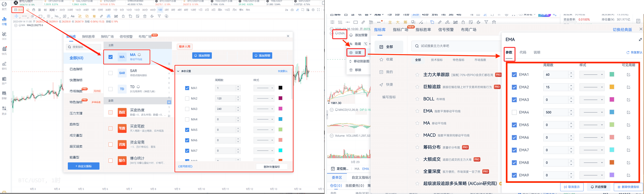The width and height of the screenshot is (644, 194).
Task: Star the 主力大单跟踪 indicator as favorite
Action: (417, 75)
